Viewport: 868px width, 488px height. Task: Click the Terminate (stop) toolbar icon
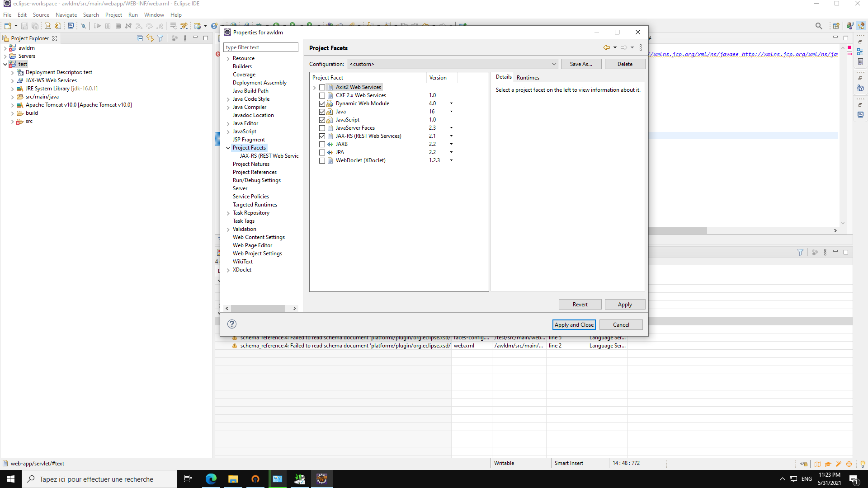tap(118, 26)
